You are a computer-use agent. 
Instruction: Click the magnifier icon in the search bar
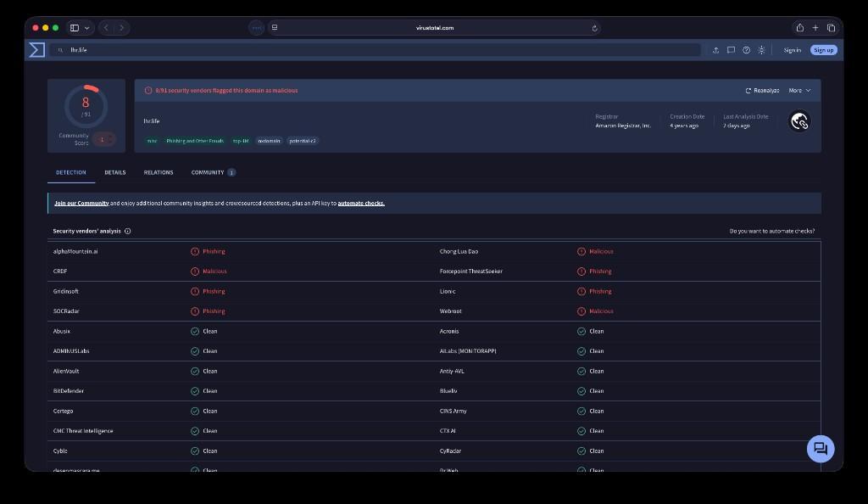(60, 50)
